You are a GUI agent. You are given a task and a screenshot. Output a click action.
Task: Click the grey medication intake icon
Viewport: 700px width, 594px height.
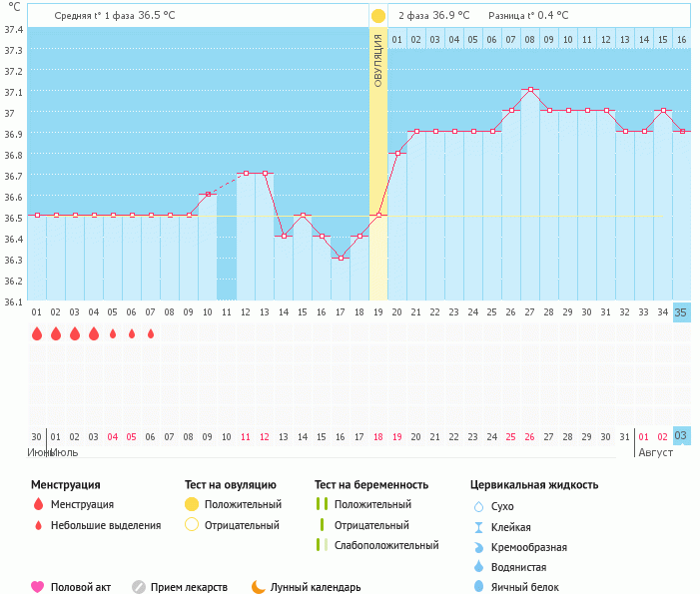click(139, 587)
